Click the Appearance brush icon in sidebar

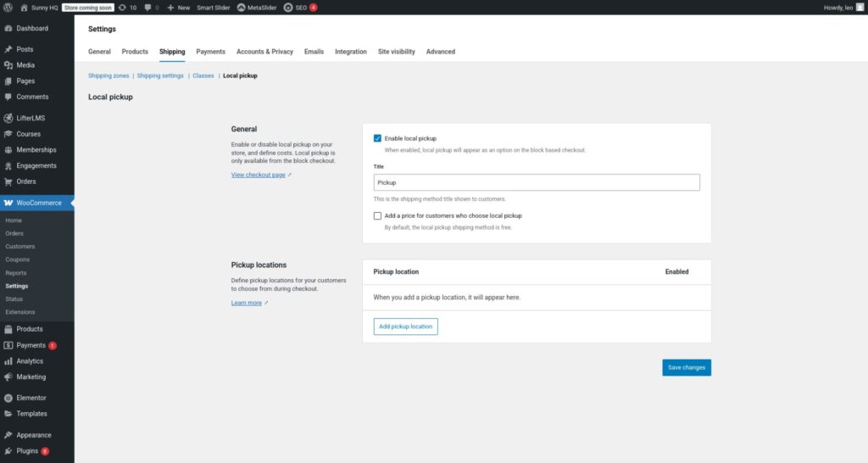pos(8,435)
